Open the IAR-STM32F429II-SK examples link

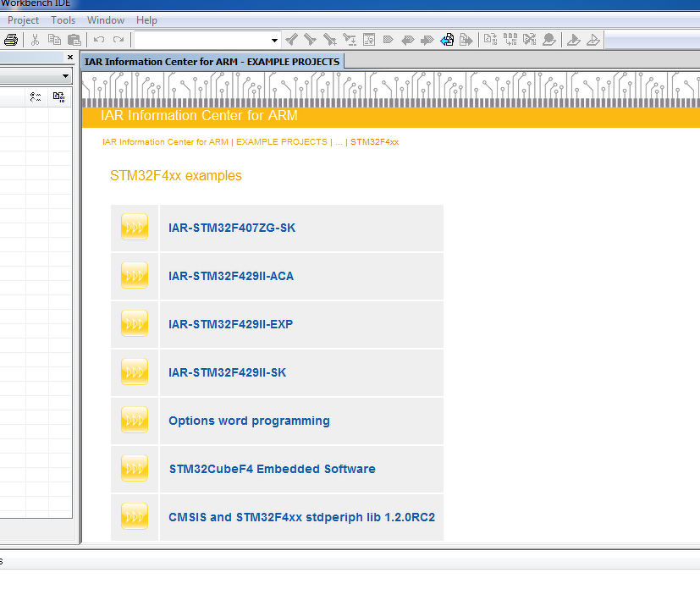tap(227, 372)
